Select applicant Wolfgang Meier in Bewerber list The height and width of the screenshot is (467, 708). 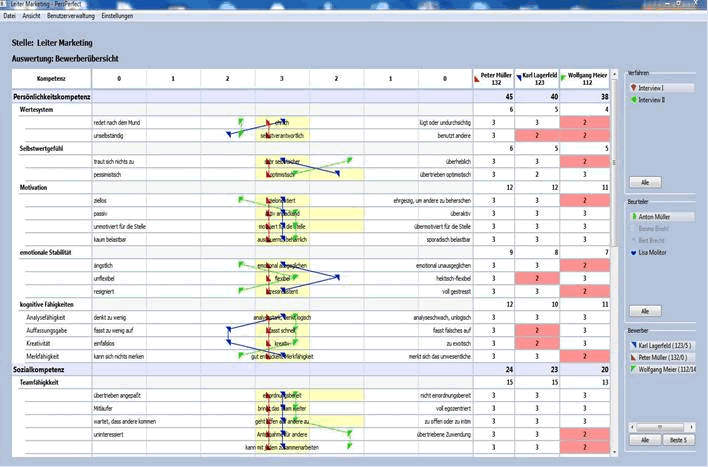tap(661, 369)
